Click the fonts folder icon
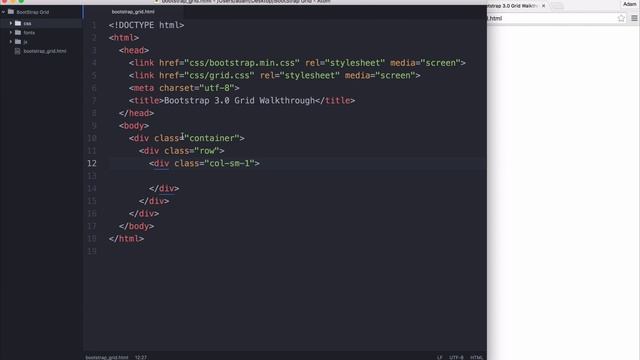This screenshot has height=360, width=640. tap(18, 32)
